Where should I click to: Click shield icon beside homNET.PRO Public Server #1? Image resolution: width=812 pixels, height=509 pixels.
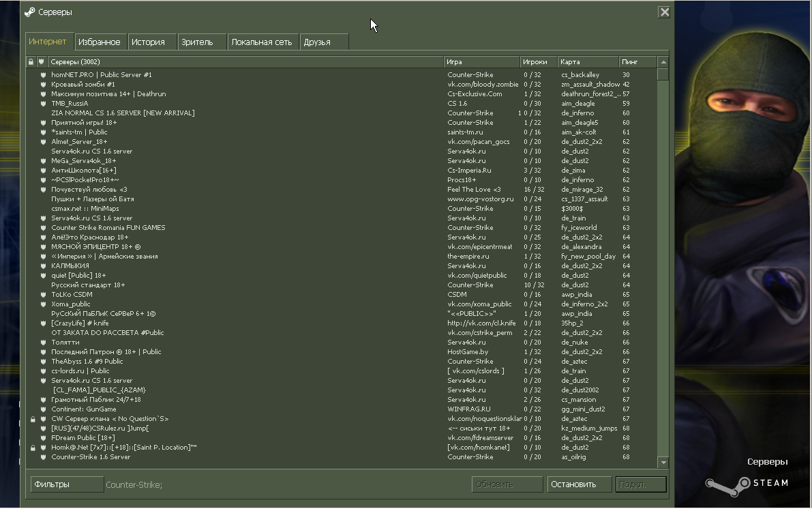[x=43, y=74]
